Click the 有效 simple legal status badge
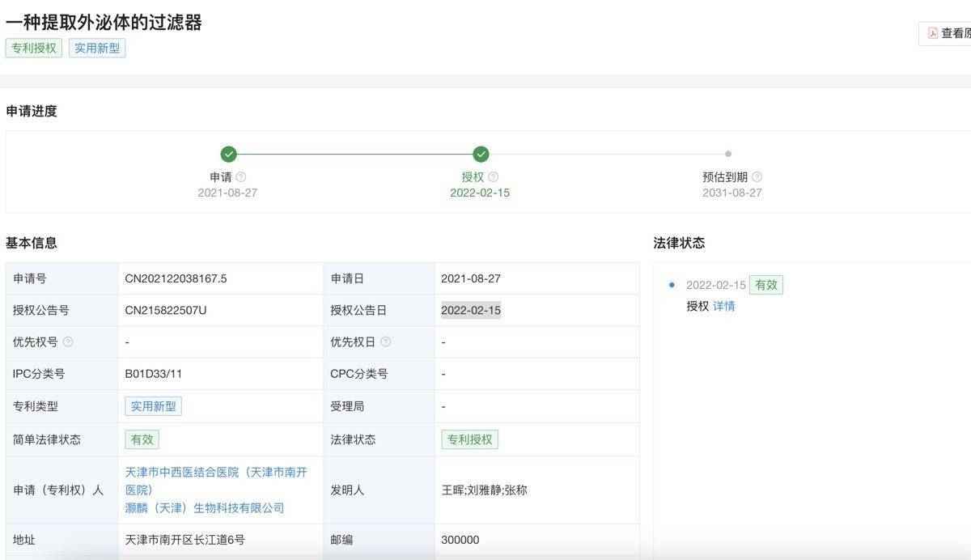This screenshot has width=971, height=560. [x=142, y=439]
